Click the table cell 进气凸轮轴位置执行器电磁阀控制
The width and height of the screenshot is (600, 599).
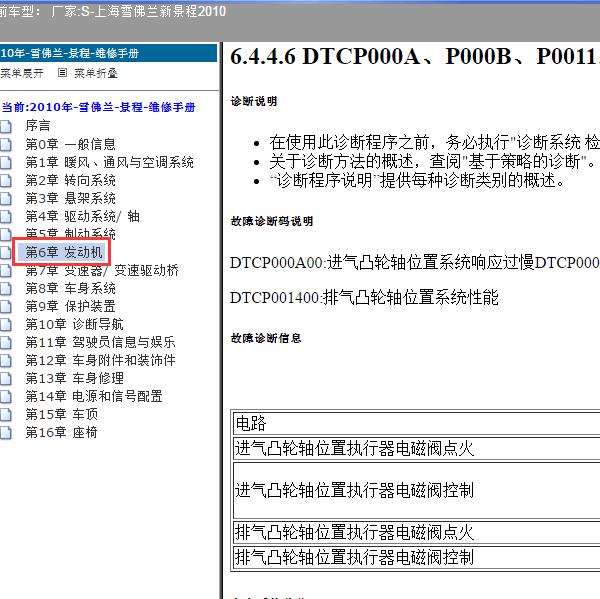pos(417,490)
